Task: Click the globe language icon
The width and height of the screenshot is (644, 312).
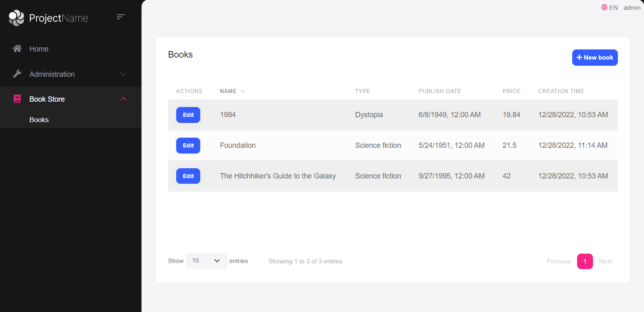Action: pos(604,7)
